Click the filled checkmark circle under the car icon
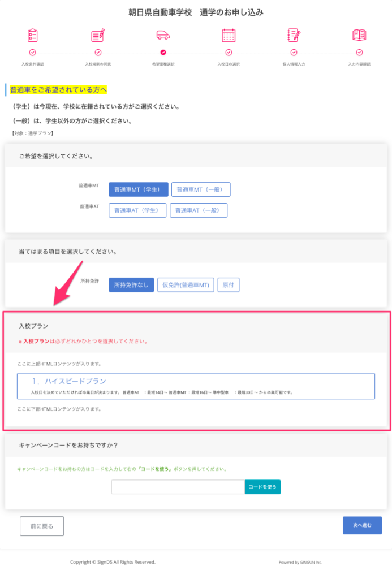The height and width of the screenshot is (579, 392). 163,53
